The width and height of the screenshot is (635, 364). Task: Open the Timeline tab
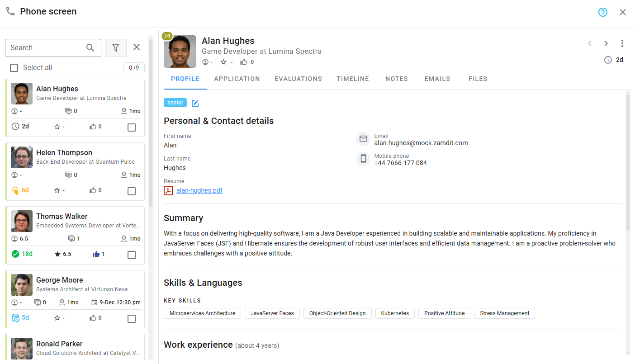(353, 79)
